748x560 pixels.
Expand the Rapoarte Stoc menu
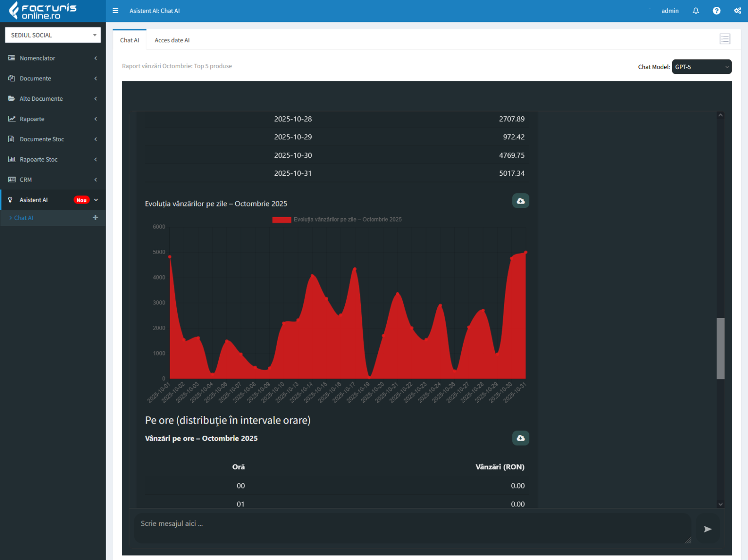[x=53, y=159]
